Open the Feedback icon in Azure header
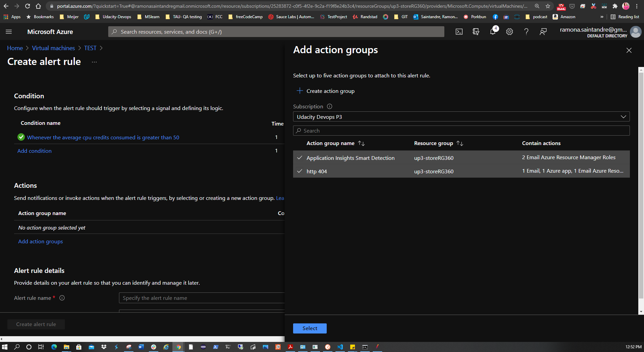This screenshot has width=644, height=352. coord(543,32)
